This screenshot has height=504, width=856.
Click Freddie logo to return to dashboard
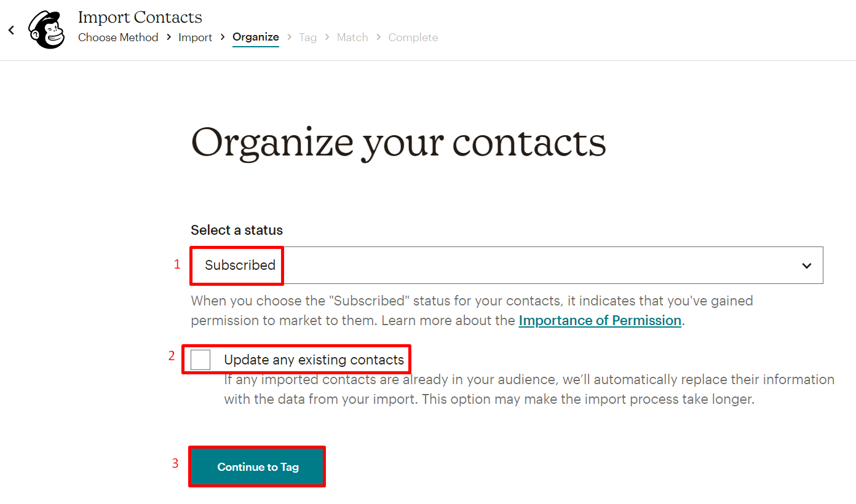47,28
